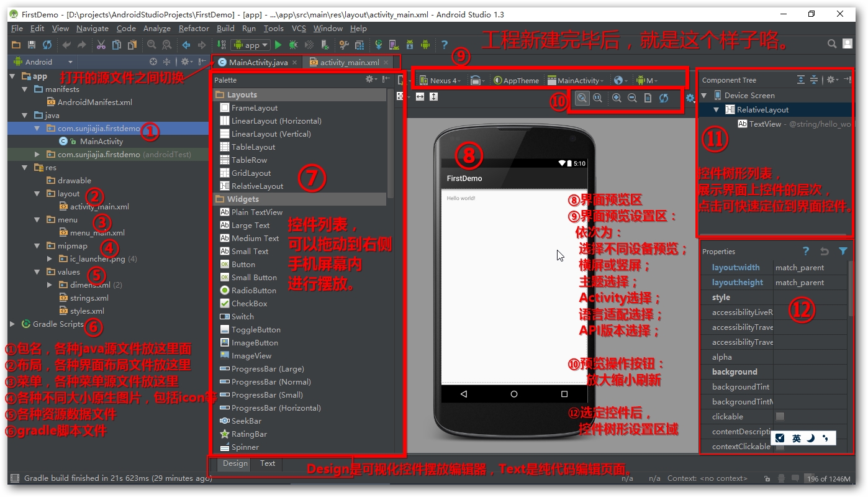Click Expand All in Component Tree
Screen dimensions: 868x497
tap(801, 80)
